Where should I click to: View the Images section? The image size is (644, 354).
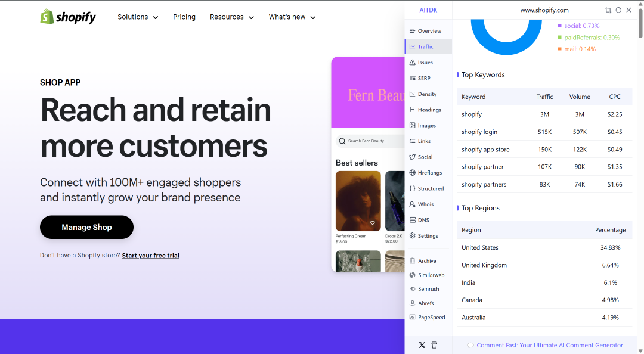pos(428,125)
